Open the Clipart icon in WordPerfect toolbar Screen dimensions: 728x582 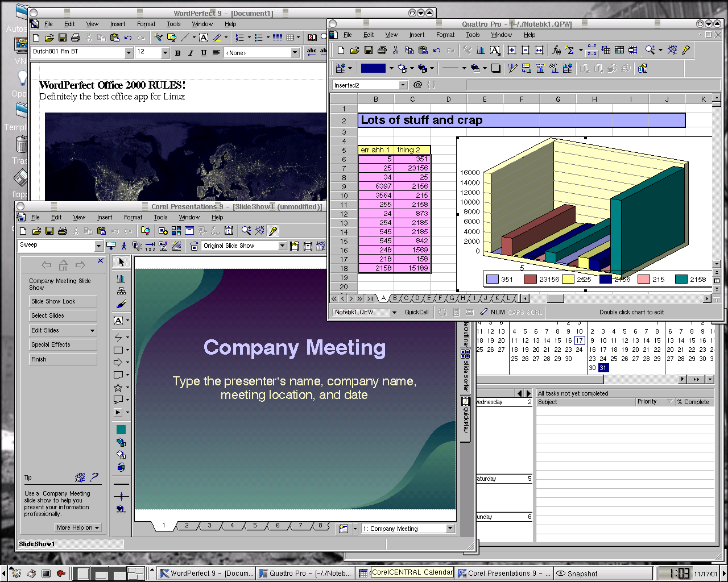tap(172, 38)
